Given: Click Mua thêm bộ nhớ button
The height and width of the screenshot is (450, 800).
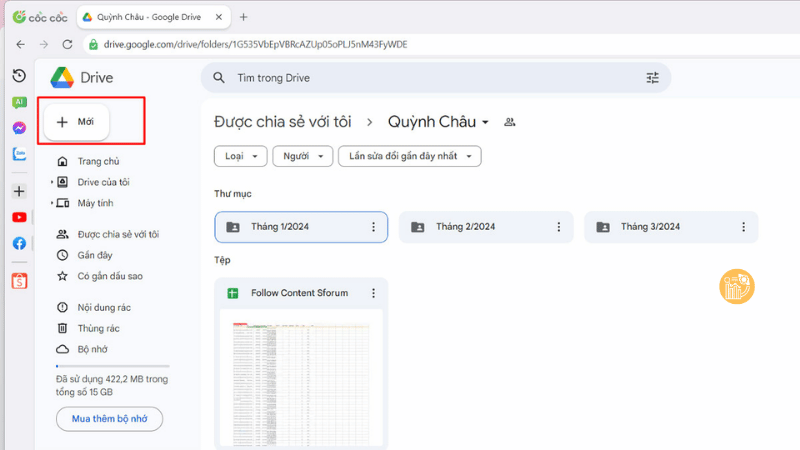Looking at the screenshot, I should pyautogui.click(x=109, y=419).
